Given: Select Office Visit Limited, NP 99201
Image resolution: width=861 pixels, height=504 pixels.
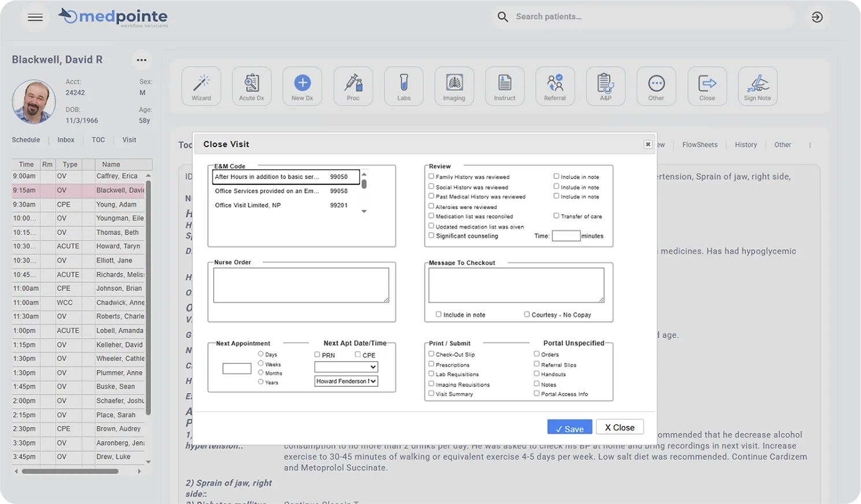Looking at the screenshot, I should 286,205.
